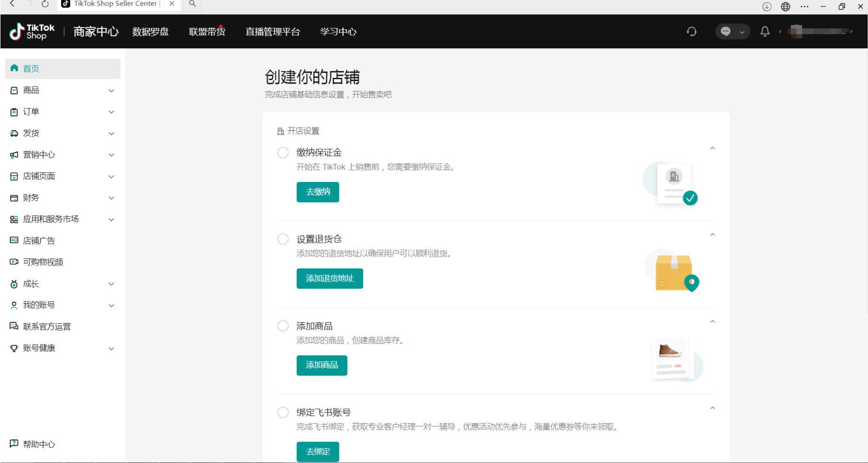
Task: Click the 店铺广告 AD icon
Action: point(14,240)
